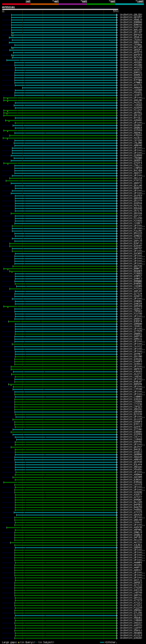Select the UniRef100_Q4STJ1 label
The image size is (146, 644).
(x=131, y=580)
